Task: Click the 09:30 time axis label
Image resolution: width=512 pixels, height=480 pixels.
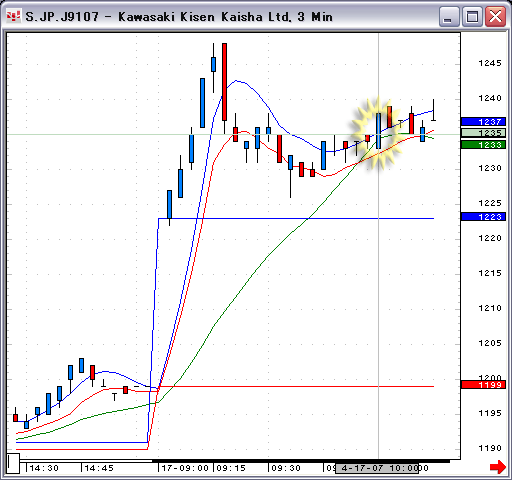Action: pyautogui.click(x=286, y=468)
